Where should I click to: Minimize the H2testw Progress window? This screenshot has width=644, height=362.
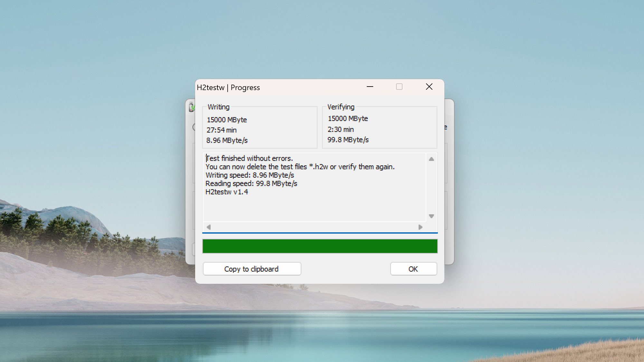[x=370, y=87]
